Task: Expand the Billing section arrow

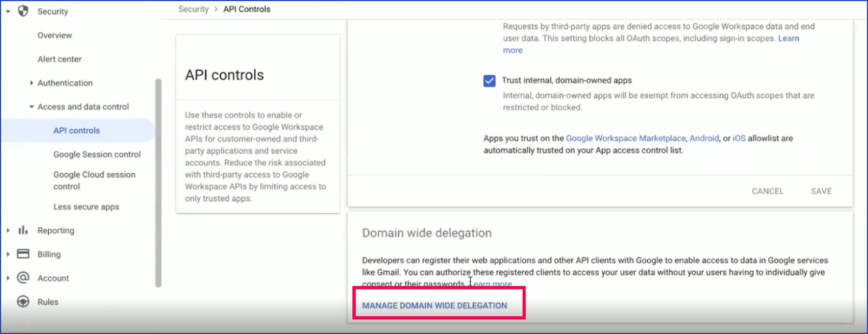Action: [x=8, y=254]
